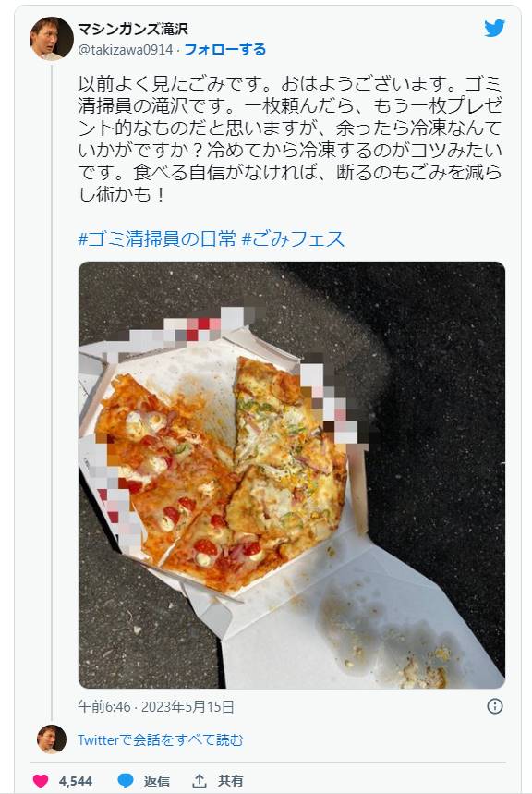
Task: Click the 4,544 likes count
Action: 76,781
